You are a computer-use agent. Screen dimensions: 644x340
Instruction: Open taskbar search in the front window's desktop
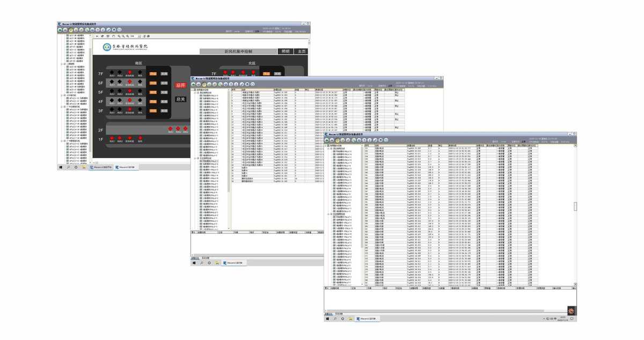pyautogui.click(x=335, y=319)
